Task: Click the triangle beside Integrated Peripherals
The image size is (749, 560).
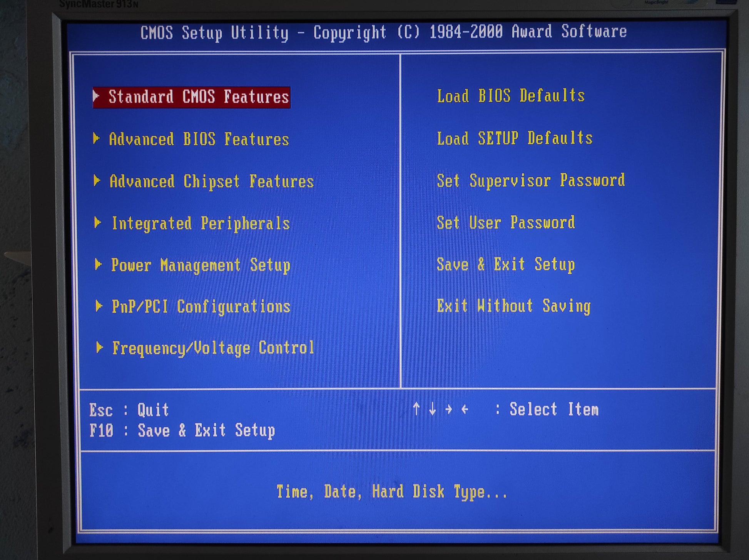Action: pos(98,223)
